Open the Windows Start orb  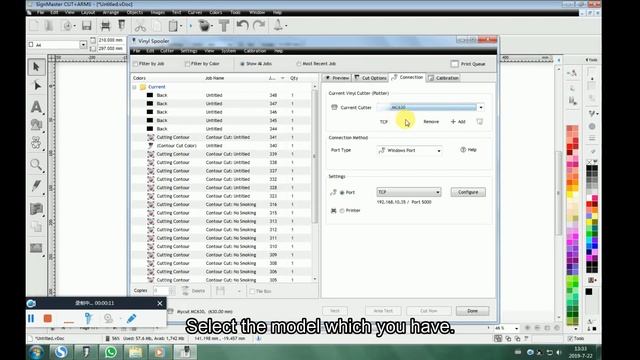[36, 352]
